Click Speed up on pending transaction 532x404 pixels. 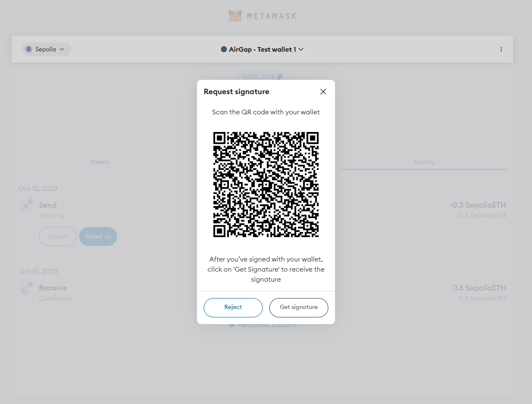pos(98,236)
